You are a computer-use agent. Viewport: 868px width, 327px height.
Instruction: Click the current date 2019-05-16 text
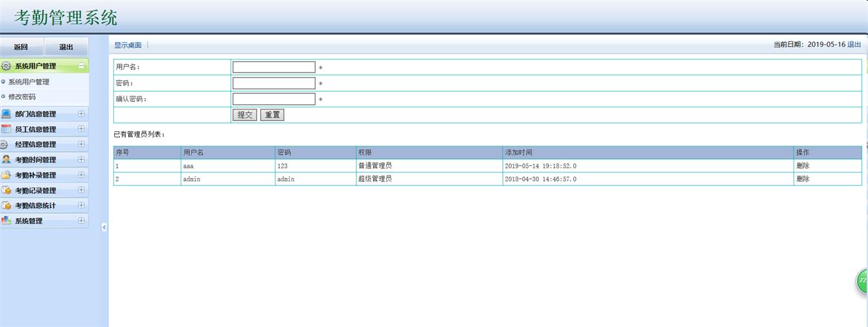click(827, 45)
